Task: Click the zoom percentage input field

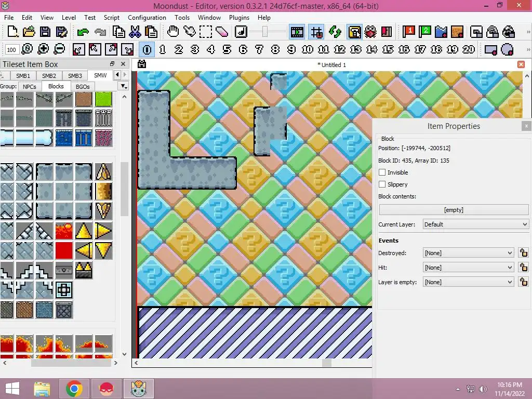Action: click(x=11, y=50)
